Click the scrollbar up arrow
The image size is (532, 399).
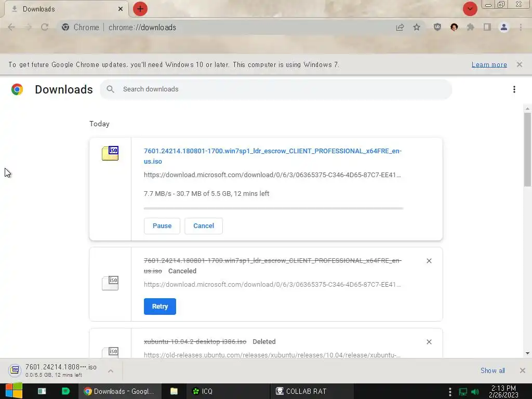[527, 109]
